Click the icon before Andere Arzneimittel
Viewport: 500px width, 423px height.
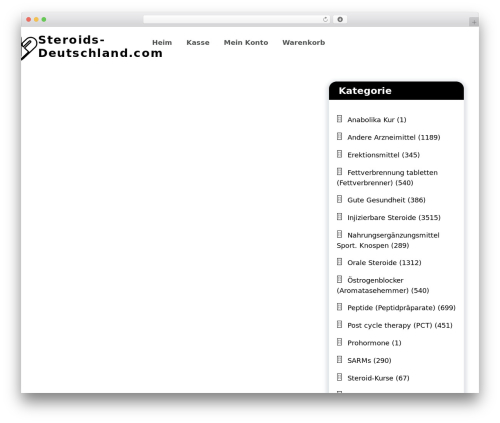coord(339,136)
